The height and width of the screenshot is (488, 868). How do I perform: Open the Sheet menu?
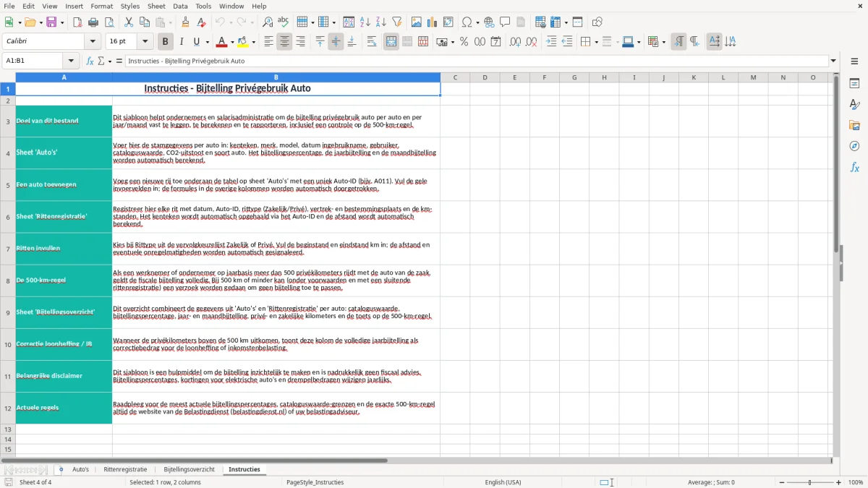click(x=156, y=6)
